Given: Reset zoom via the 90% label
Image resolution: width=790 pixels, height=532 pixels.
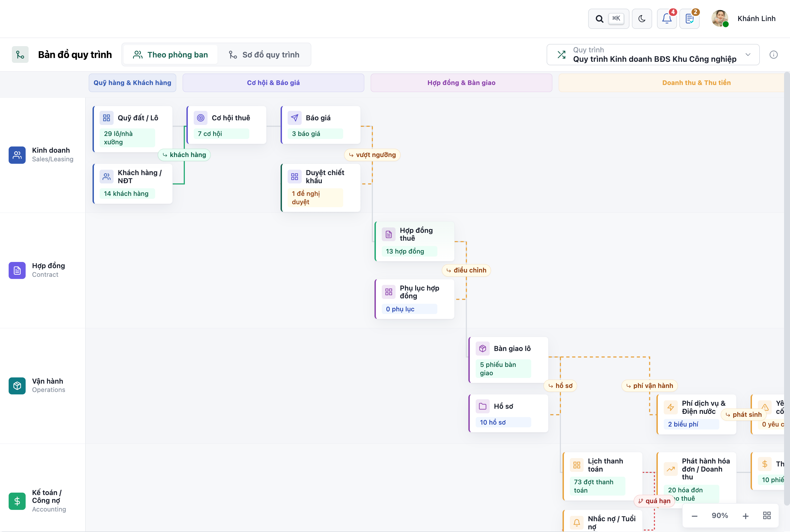Looking at the screenshot, I should pos(720,516).
